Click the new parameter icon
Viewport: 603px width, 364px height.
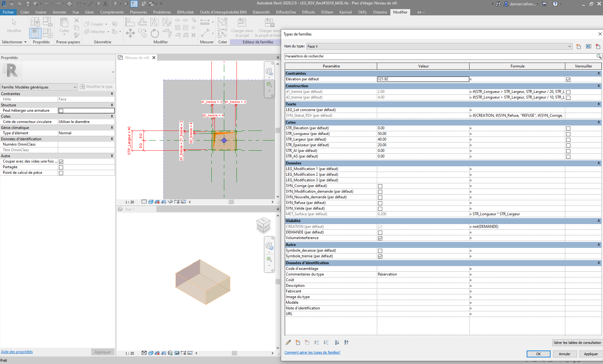(x=298, y=342)
